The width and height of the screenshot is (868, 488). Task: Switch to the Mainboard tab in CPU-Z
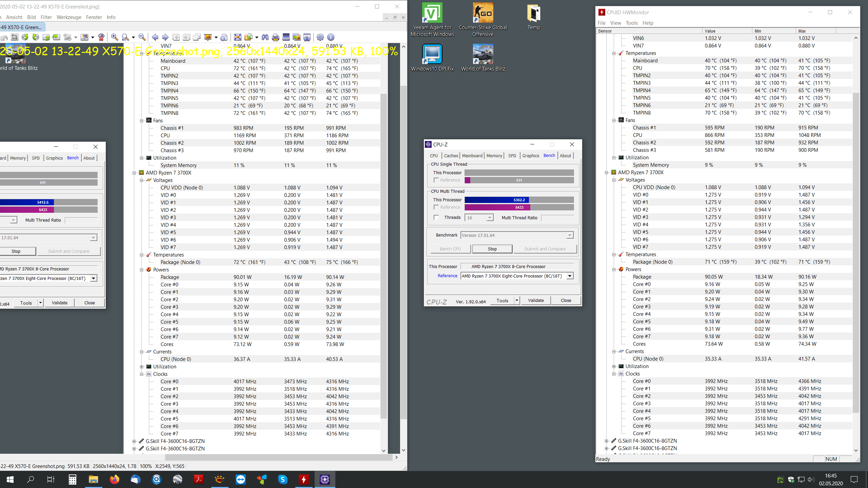click(472, 156)
